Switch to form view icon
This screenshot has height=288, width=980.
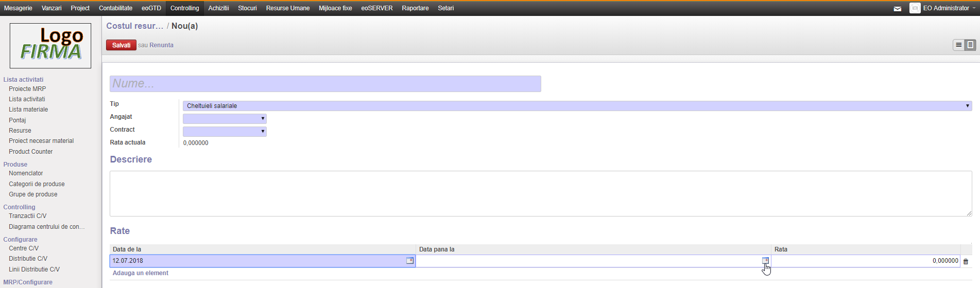[970, 45]
